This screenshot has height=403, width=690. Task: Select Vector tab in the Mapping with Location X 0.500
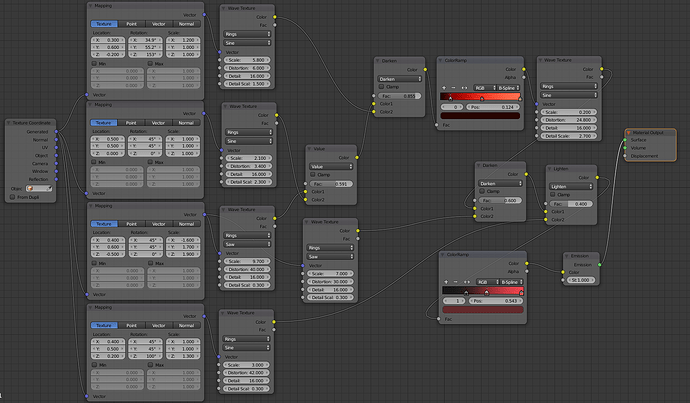tap(158, 123)
